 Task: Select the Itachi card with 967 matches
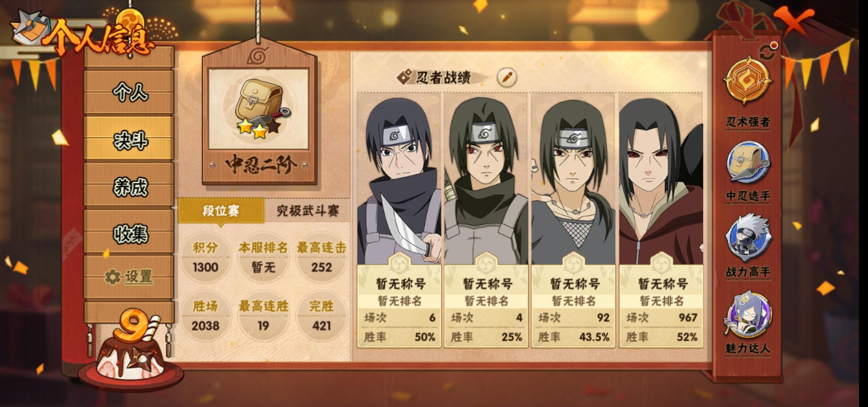click(661, 220)
